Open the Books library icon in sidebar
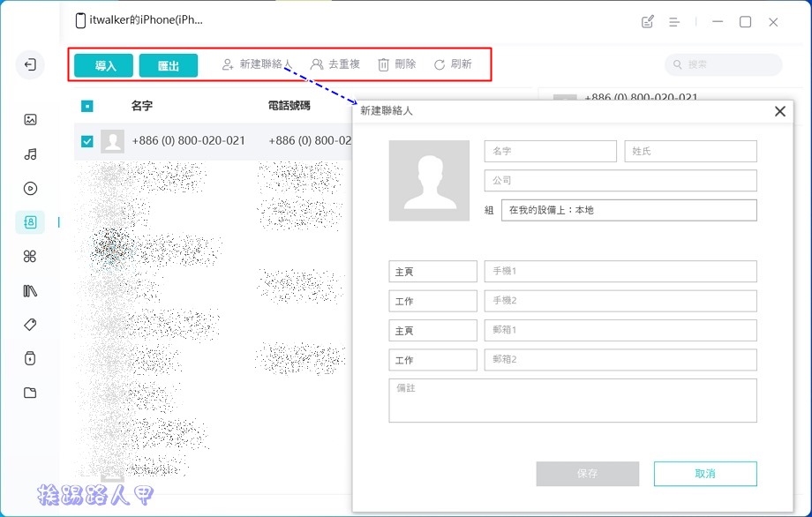Screen dimensions: 812x517 coord(30,291)
